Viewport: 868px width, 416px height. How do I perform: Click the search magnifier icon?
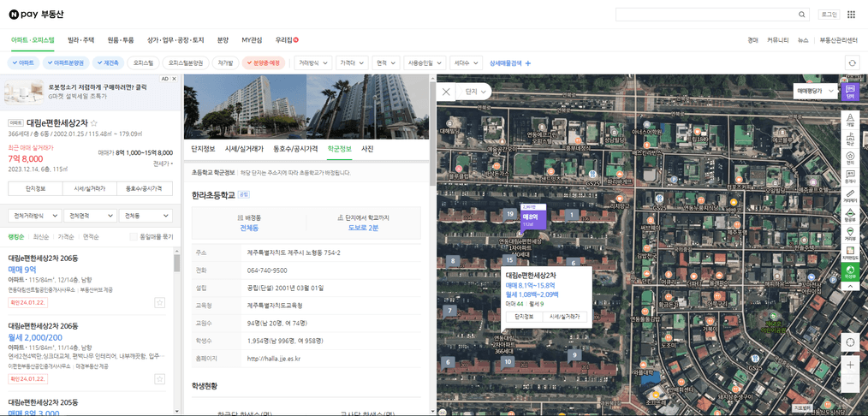801,15
